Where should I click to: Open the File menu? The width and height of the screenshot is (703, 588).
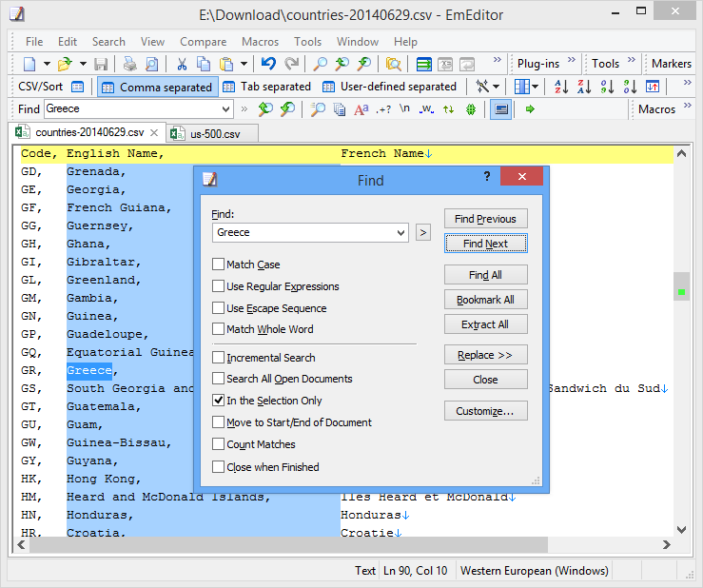(x=34, y=42)
